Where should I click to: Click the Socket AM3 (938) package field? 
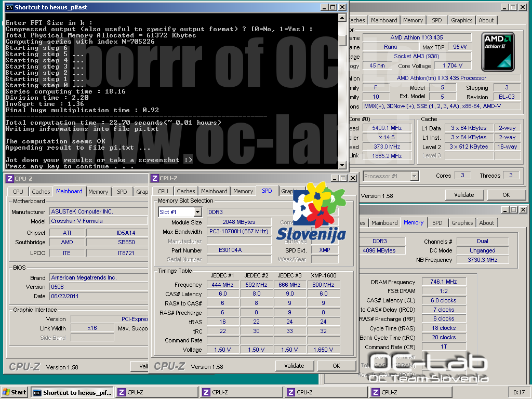417,56
